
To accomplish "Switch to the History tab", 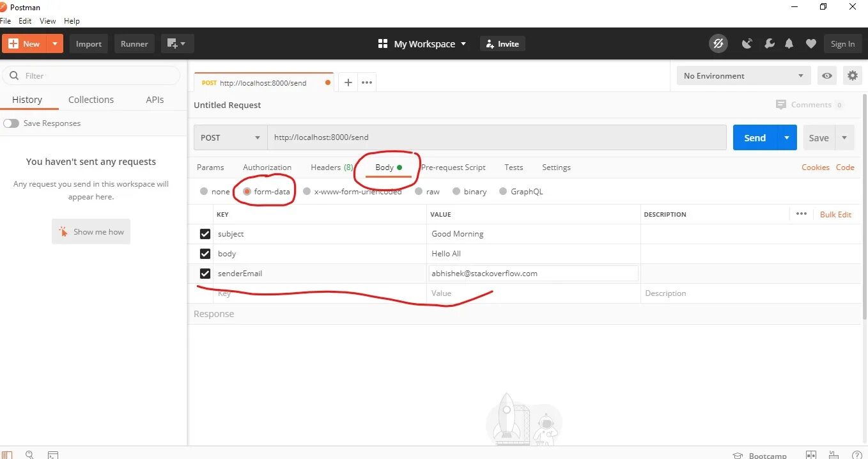I will (x=27, y=100).
